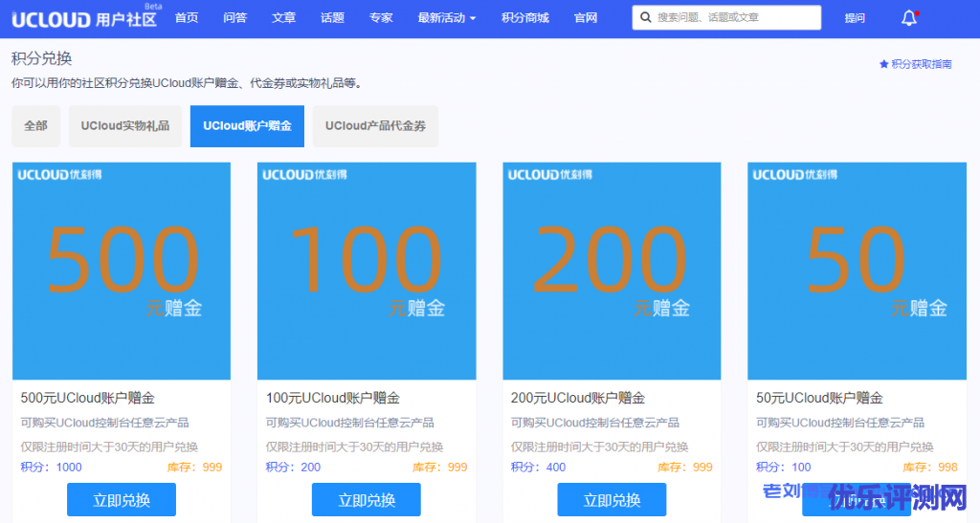The height and width of the screenshot is (523, 980).
Task: Open the 50 元赠金 product image
Action: click(857, 271)
